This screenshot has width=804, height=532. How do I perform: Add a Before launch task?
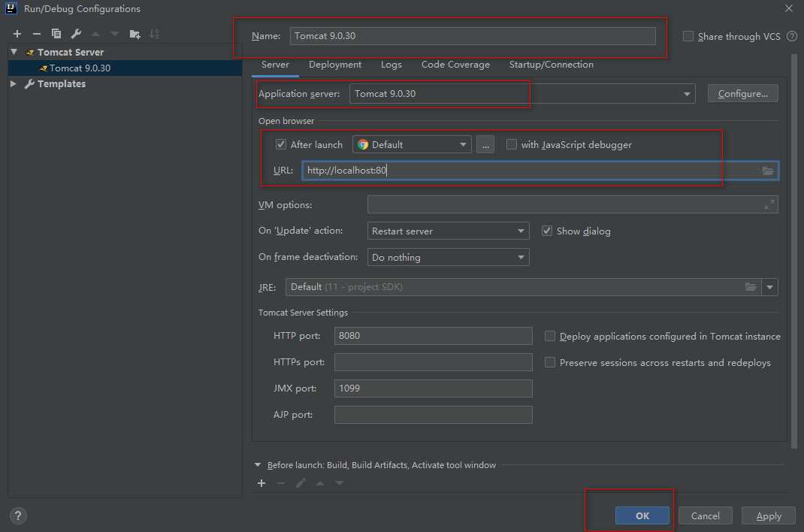261,483
